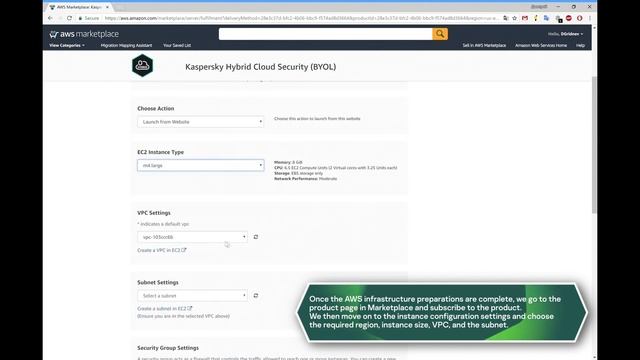This screenshot has width=640, height=360.
Task: Click the Secure padlock indicator
Action: tap(89, 18)
